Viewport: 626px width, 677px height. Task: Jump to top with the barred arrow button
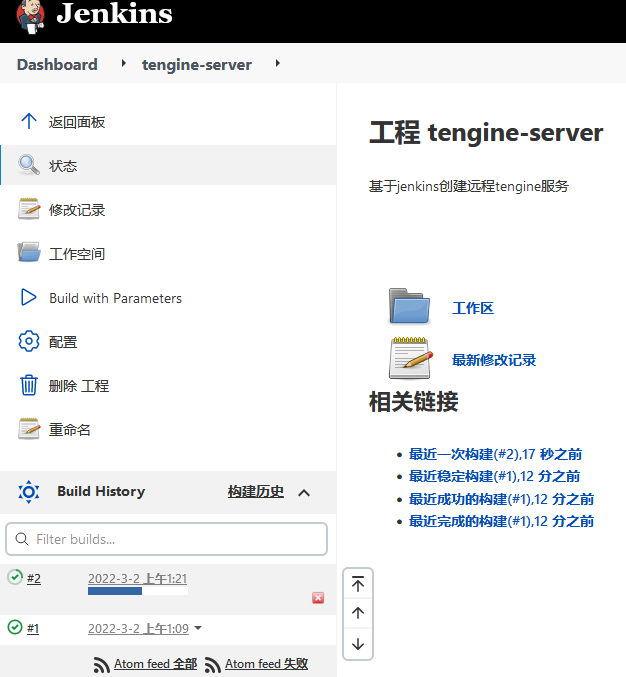pos(358,584)
